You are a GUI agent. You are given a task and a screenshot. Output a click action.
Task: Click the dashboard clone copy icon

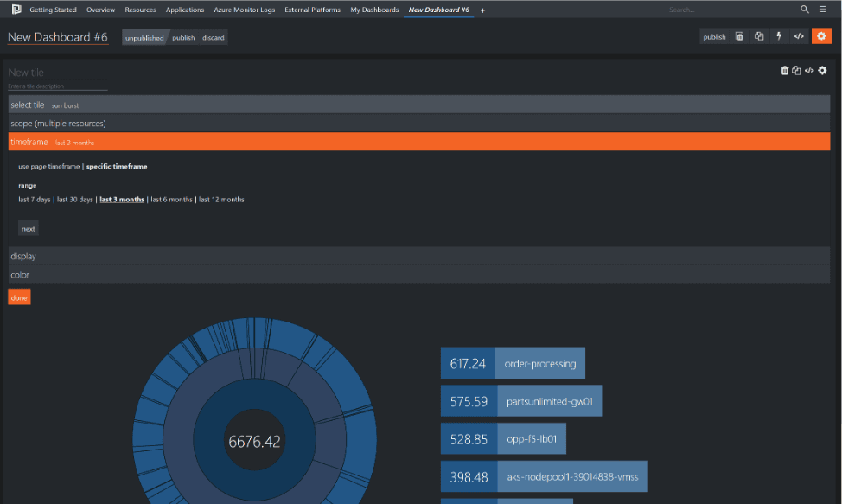pos(759,36)
